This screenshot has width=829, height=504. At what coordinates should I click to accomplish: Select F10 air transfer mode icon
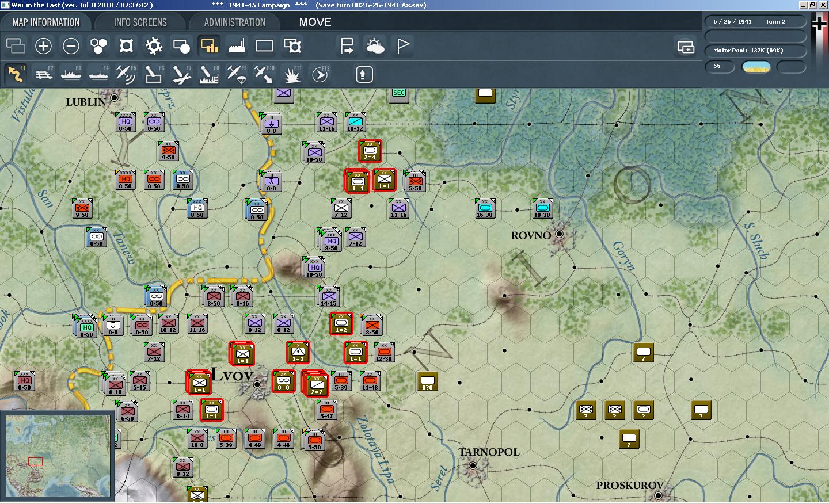point(264,74)
